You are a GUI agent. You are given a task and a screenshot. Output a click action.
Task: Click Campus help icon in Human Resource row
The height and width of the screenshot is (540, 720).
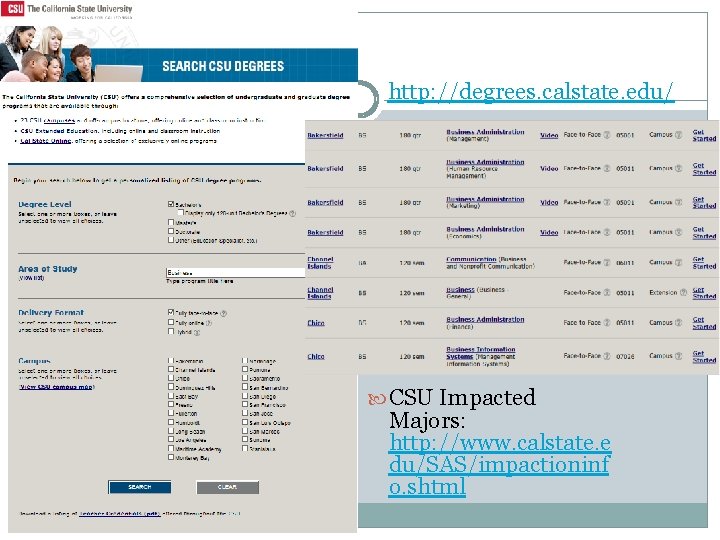click(x=678, y=169)
